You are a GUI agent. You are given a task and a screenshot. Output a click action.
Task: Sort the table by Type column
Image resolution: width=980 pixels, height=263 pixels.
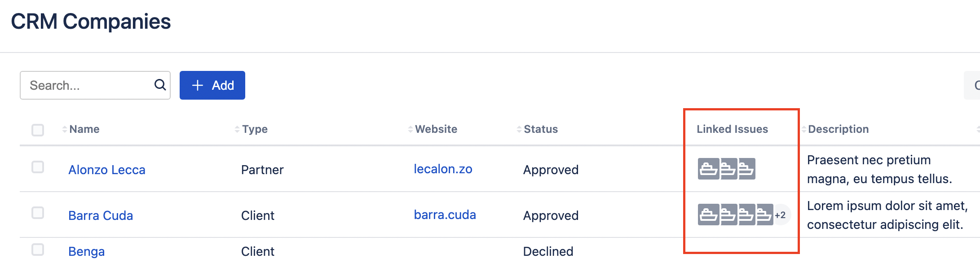tap(254, 129)
